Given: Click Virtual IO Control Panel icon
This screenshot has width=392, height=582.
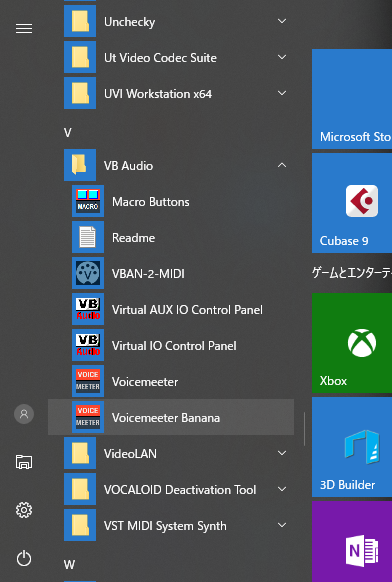Looking at the screenshot, I should pos(88,345).
